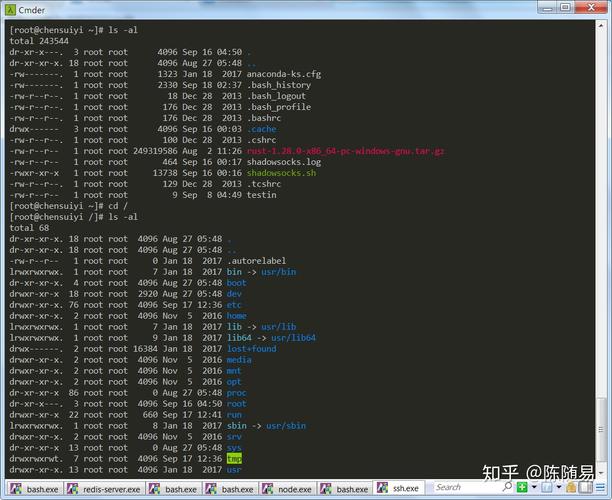Click the vertical scrollbar thumb
612x500 pixels.
[x=601, y=429]
